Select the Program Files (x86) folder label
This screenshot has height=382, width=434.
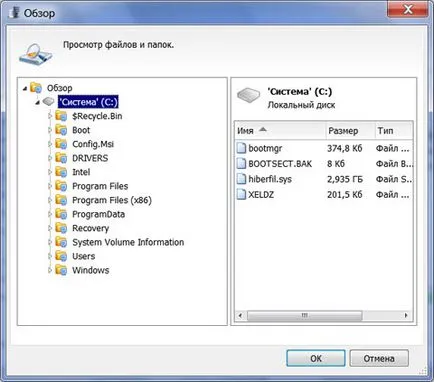pyautogui.click(x=112, y=200)
